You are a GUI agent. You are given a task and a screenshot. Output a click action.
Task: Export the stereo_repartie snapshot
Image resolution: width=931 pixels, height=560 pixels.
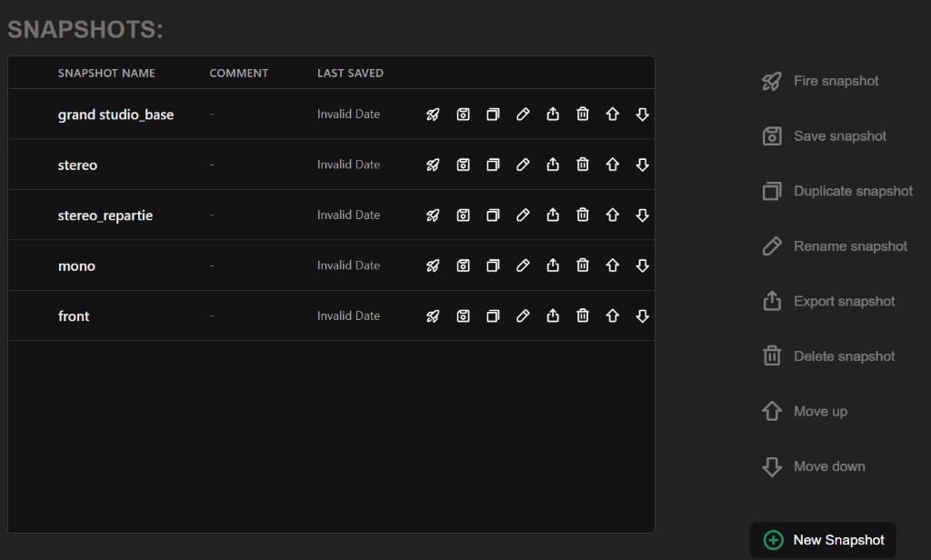(x=553, y=215)
